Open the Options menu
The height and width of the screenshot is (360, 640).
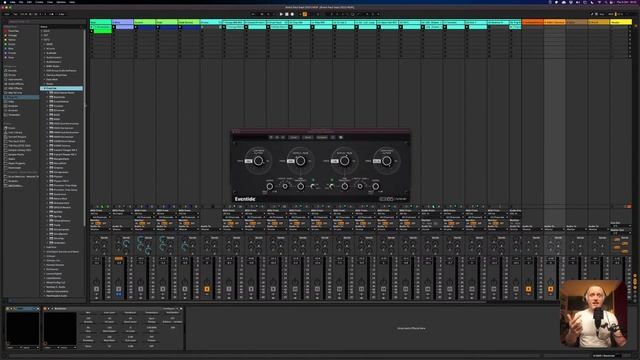(x=61, y=2)
